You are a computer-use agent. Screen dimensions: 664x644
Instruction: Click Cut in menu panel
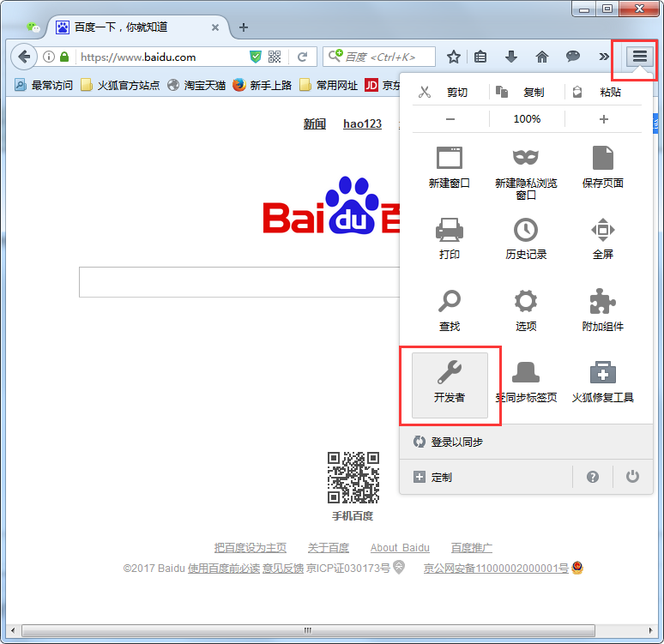tap(450, 93)
